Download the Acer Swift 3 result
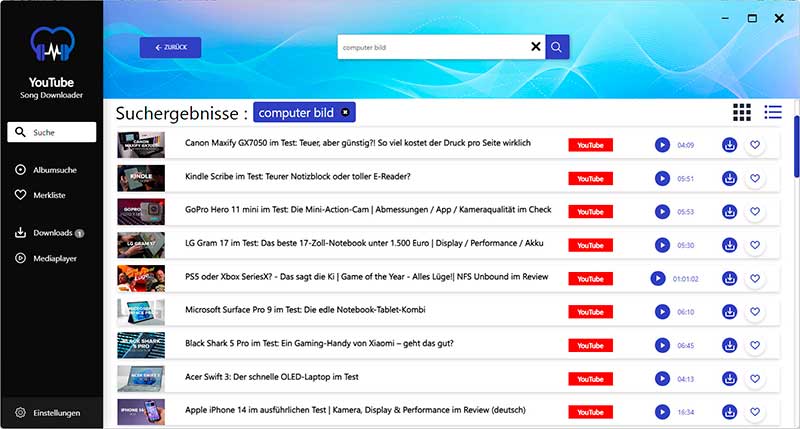The width and height of the screenshot is (800, 429). point(729,379)
